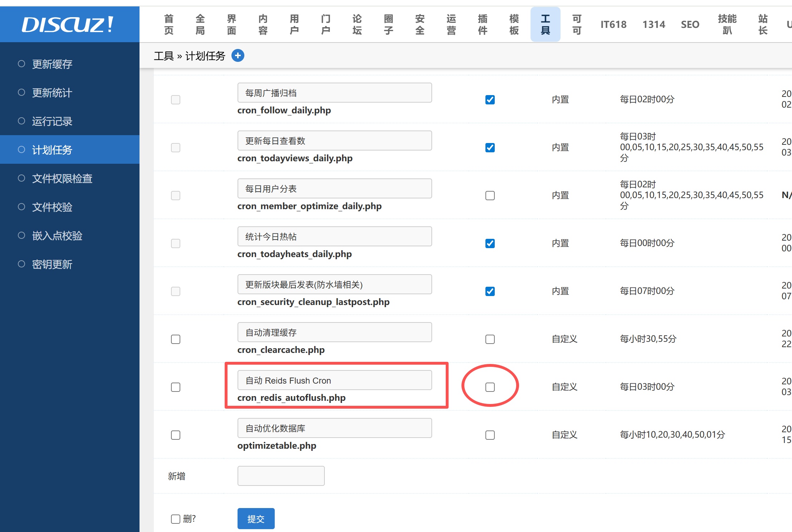Open the 门户 top menu
The image size is (792, 532).
click(326, 24)
